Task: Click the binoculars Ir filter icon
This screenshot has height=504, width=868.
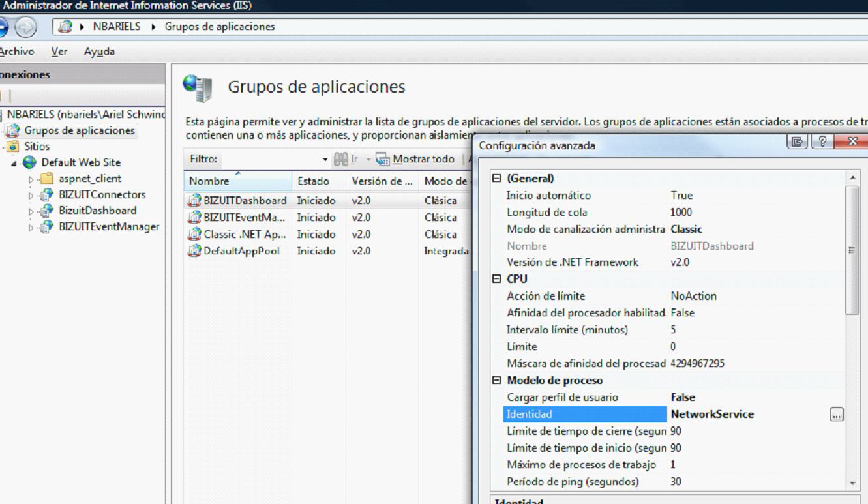Action: 341,159
